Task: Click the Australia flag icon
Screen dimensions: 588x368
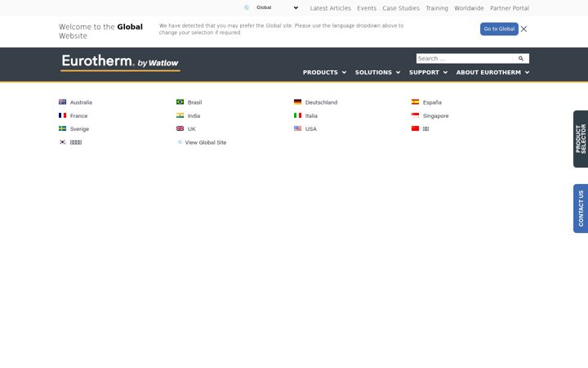Action: 62,101
